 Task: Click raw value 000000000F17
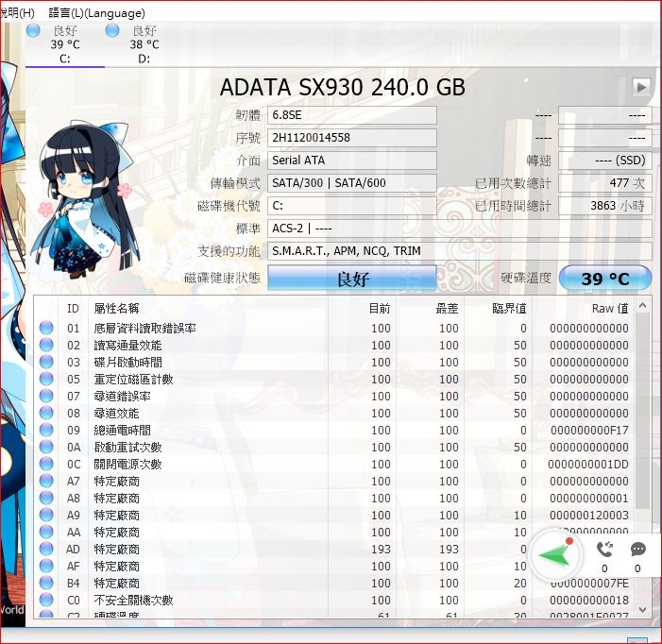(x=589, y=430)
